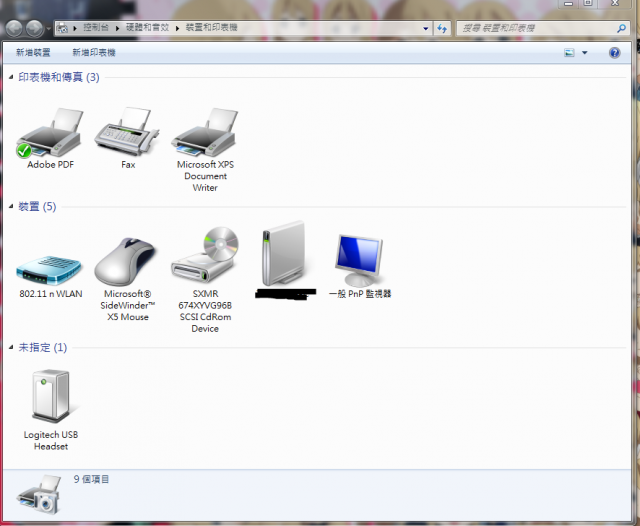
Task: Open the view options dropdown arrow
Action: [x=584, y=53]
